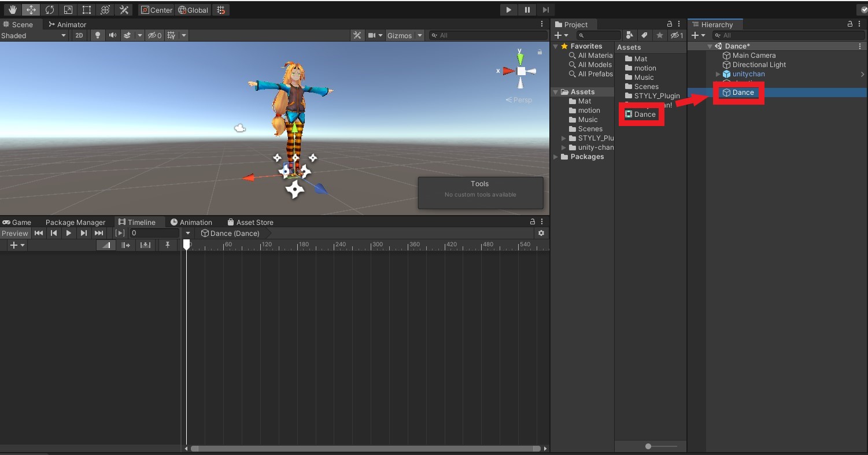This screenshot has width=868, height=455.
Task: Select the Timeline mix edit mode icon
Action: [106, 245]
